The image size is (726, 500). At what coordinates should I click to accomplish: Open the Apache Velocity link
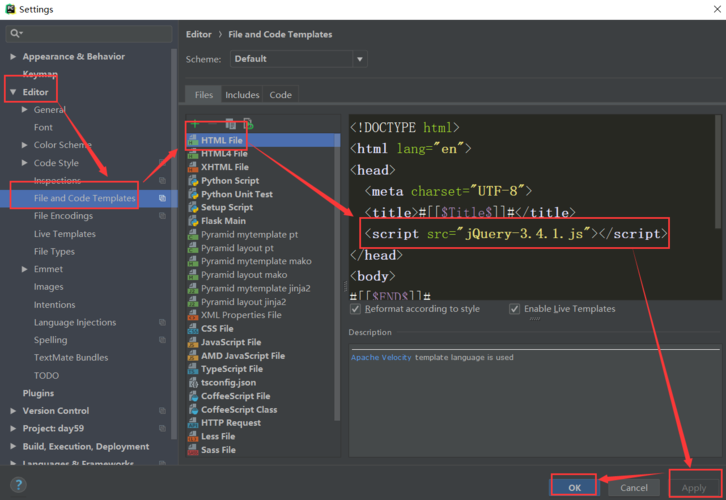pos(381,357)
